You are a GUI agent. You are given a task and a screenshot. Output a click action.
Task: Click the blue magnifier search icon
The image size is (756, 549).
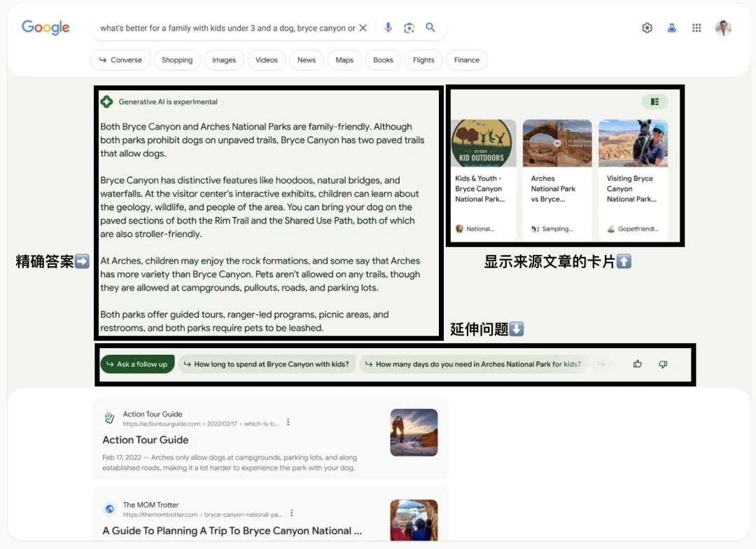click(430, 27)
